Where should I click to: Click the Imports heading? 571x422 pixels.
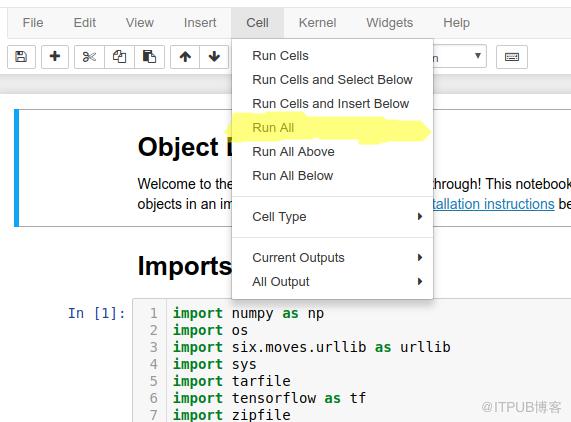click(x=185, y=266)
